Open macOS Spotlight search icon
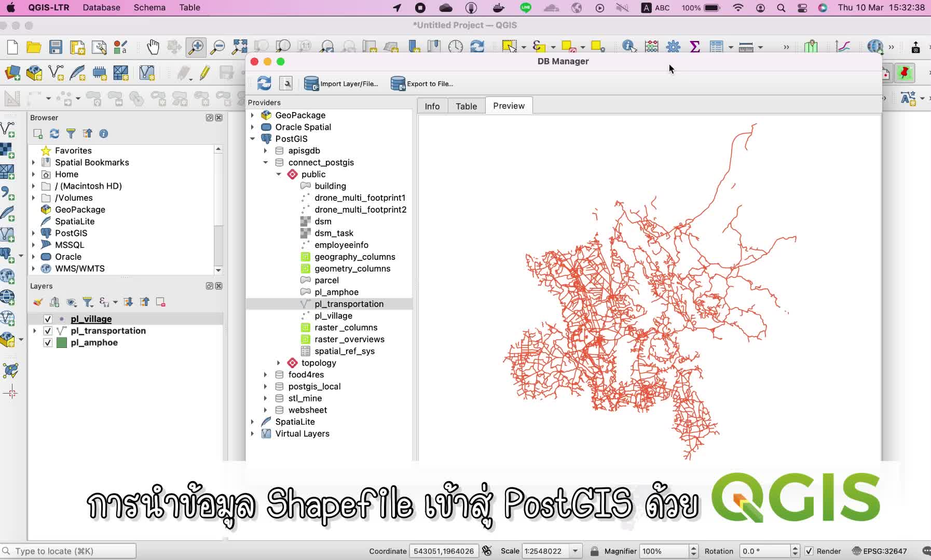The height and width of the screenshot is (560, 931). tap(781, 8)
